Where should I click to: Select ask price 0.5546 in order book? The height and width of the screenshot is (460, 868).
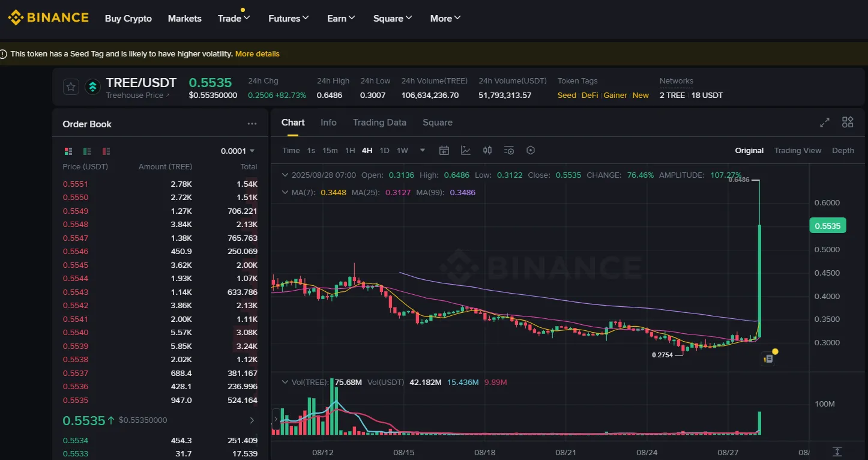[76, 252]
